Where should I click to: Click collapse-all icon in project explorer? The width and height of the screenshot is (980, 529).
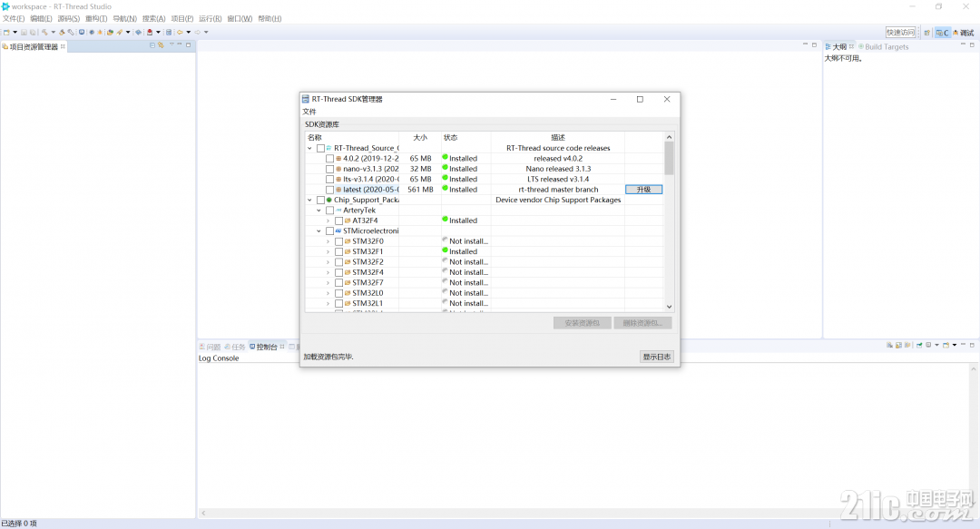(152, 45)
